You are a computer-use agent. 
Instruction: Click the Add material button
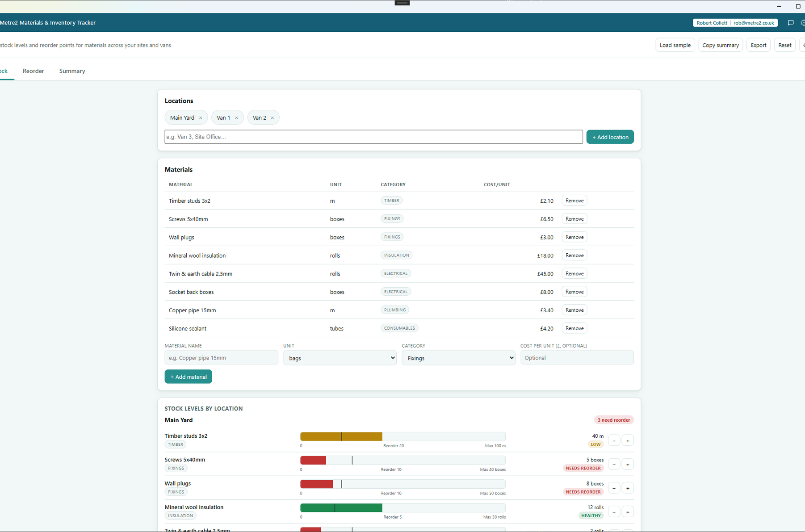(188, 377)
